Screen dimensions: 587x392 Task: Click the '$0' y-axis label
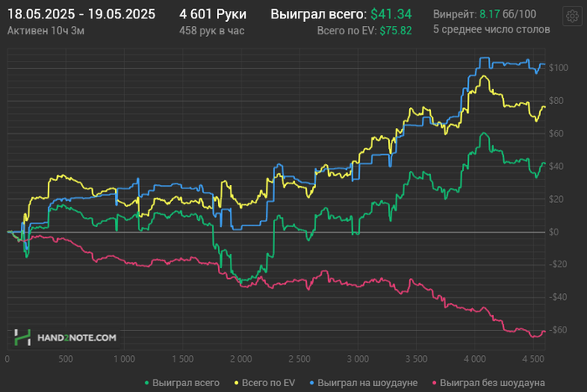[x=553, y=232]
